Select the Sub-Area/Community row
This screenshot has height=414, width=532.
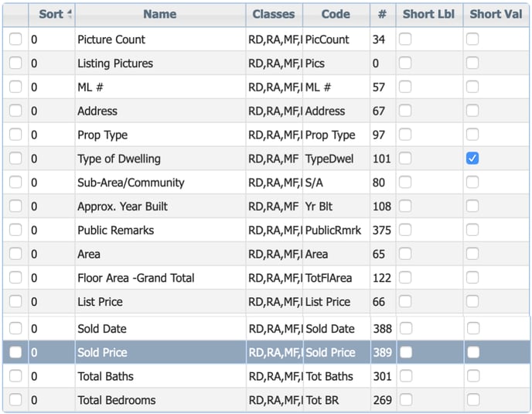coord(266,183)
